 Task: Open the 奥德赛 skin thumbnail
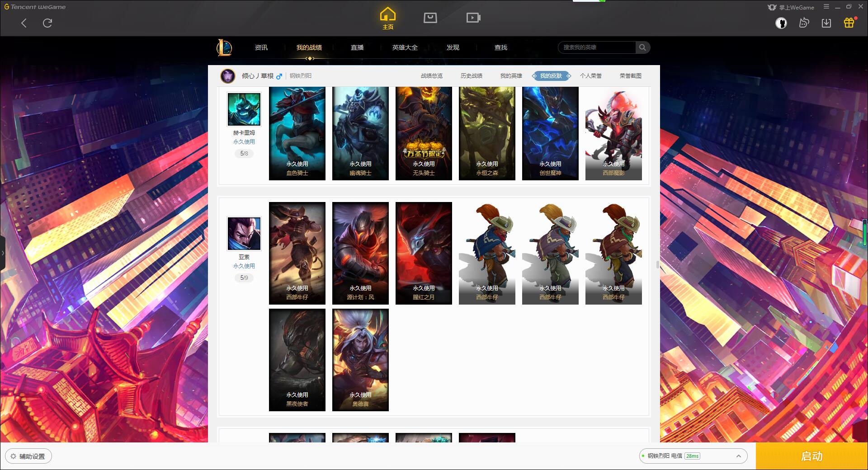360,360
